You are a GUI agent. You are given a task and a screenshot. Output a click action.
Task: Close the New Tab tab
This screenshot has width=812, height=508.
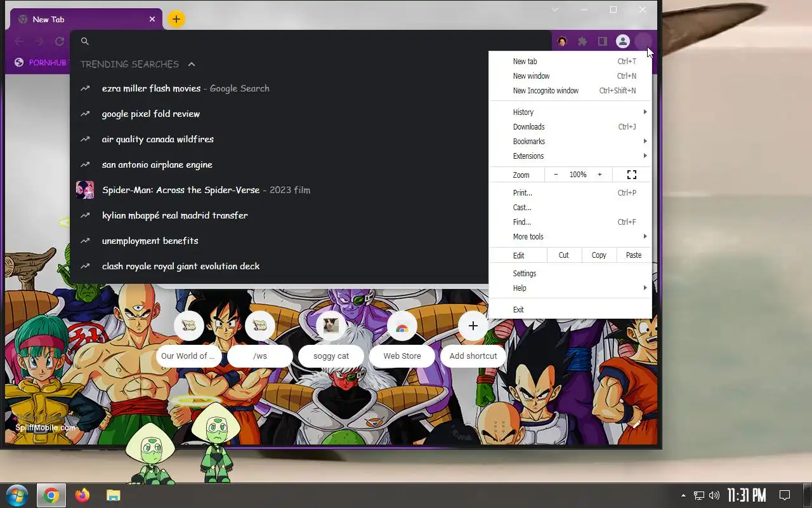[x=152, y=19]
